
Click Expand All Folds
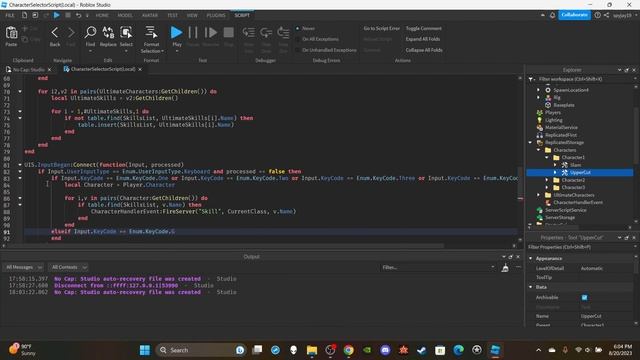(423, 39)
